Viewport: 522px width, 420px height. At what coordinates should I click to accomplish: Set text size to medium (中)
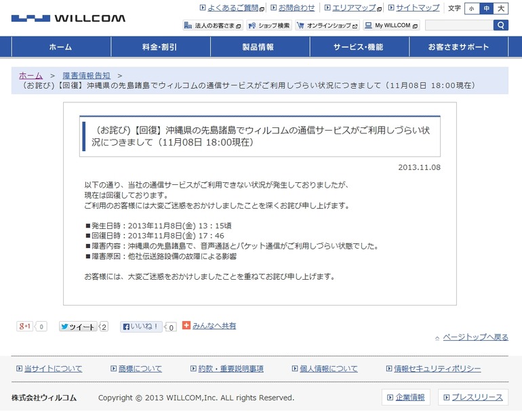(486, 9)
